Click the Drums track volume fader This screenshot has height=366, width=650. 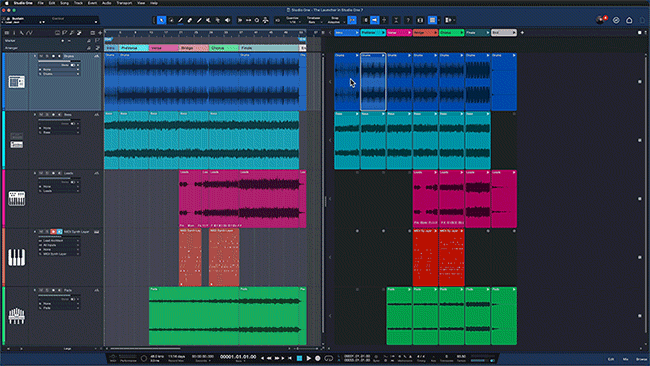pyautogui.click(x=60, y=61)
